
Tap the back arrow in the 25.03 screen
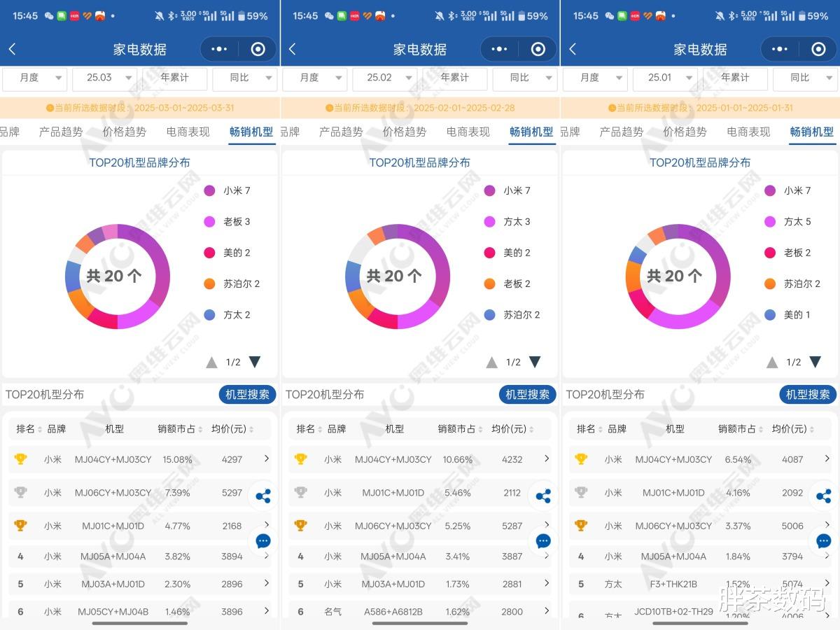[12, 49]
